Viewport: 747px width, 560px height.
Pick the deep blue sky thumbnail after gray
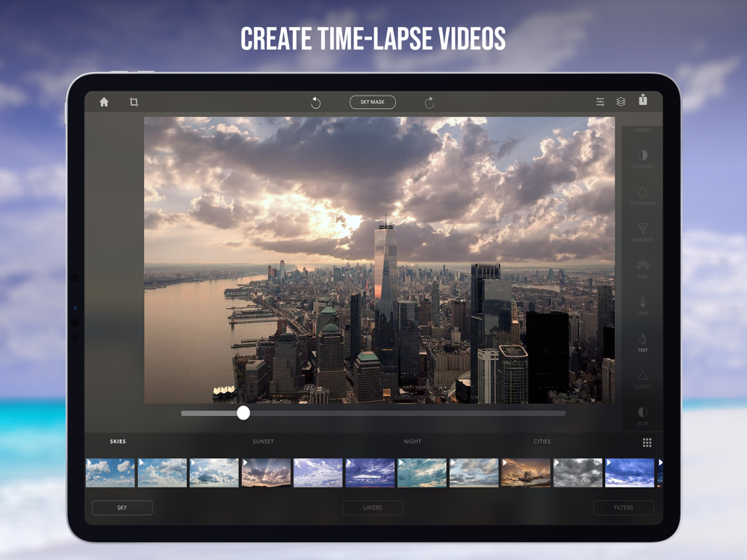[x=630, y=473]
